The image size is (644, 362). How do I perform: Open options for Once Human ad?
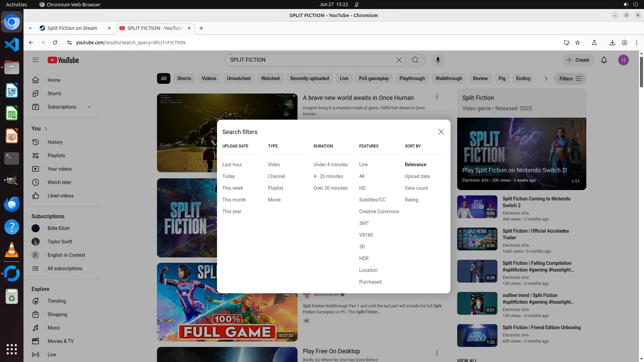coord(437,97)
